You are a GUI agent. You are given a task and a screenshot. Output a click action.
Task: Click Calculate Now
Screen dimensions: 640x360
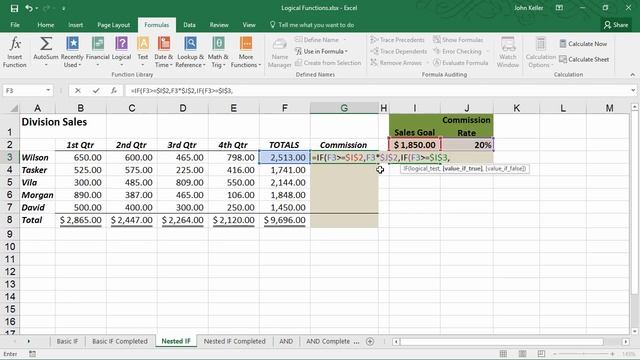click(583, 44)
